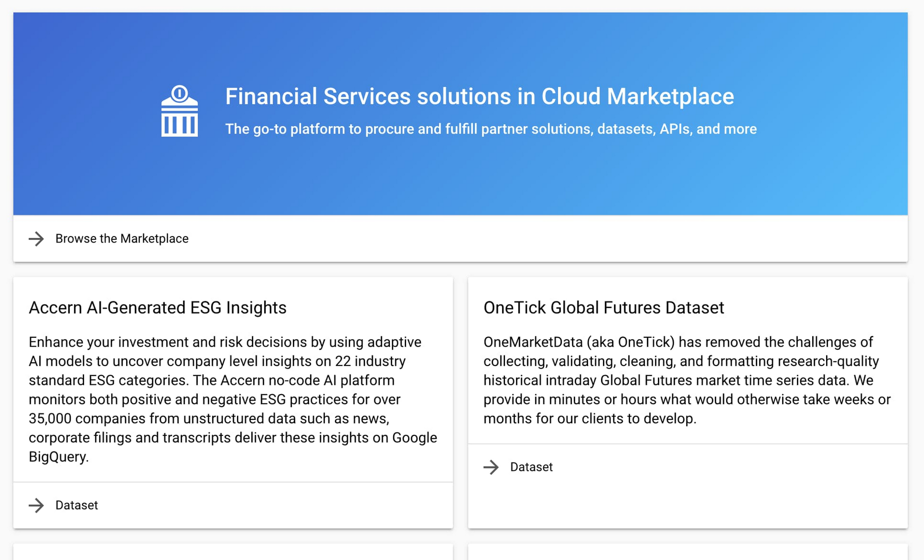Open the Dataset link under Accern ESG Insights
The width and height of the screenshot is (924, 560).
point(77,505)
